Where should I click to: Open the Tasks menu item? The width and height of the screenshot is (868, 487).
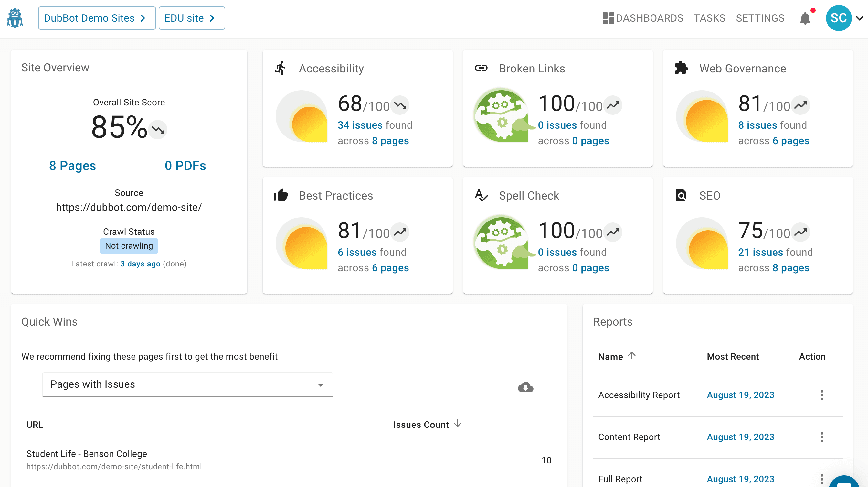click(x=709, y=18)
